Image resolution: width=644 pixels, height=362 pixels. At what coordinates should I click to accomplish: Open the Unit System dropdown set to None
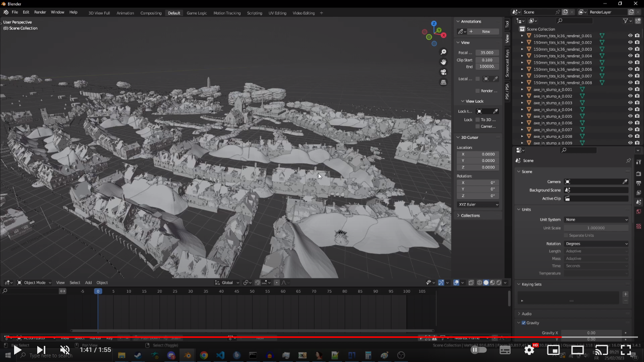(597, 219)
